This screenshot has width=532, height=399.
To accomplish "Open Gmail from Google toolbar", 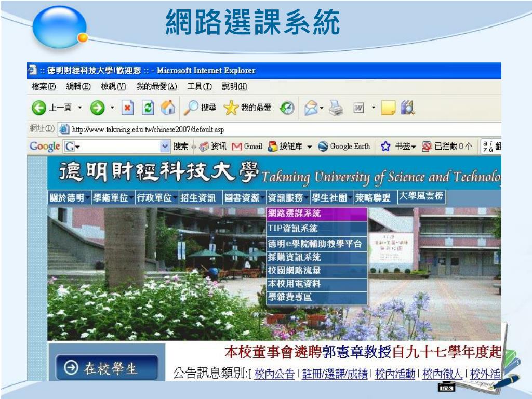I will click(x=247, y=147).
